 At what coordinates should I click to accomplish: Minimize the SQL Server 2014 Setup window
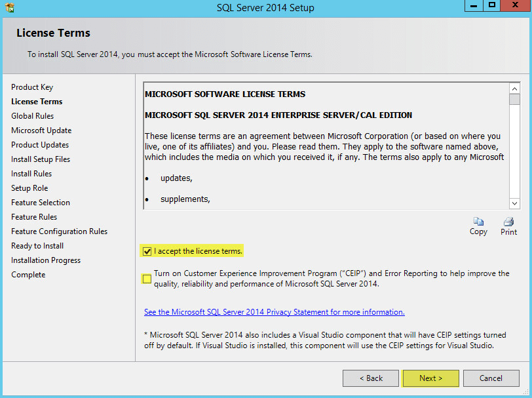(x=474, y=5)
